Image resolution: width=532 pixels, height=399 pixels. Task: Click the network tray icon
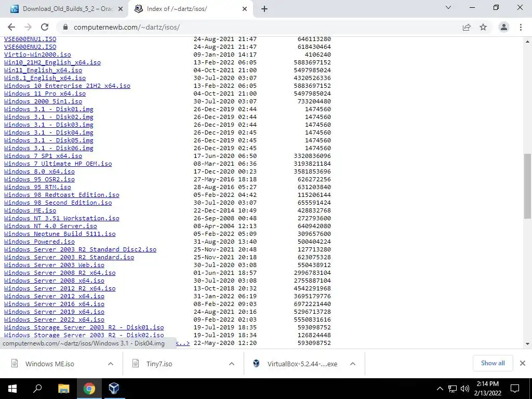453,389
